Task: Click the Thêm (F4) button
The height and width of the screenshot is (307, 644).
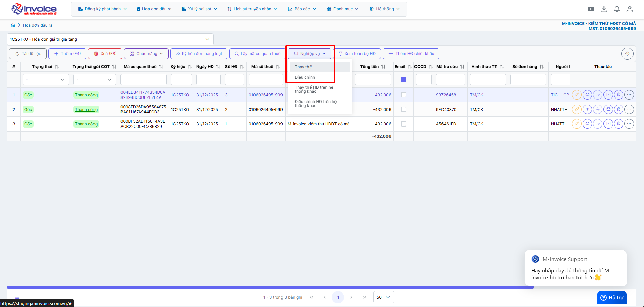Action: [67, 54]
